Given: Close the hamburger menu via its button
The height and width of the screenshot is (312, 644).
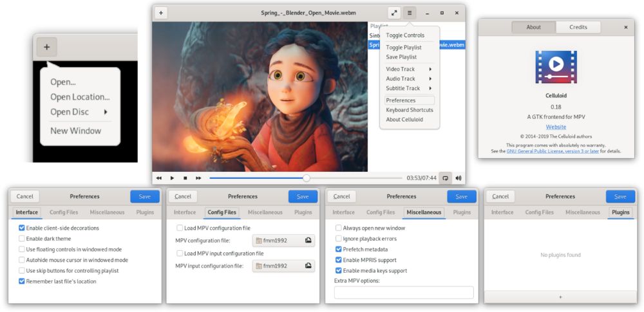Looking at the screenshot, I should [410, 13].
